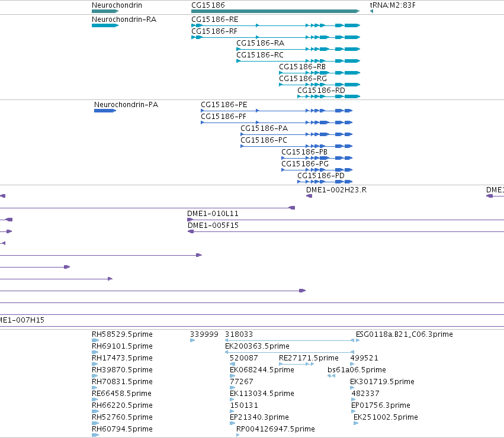Click the 339999 EST arrow glyph
Viewport: 504px width, 438px height.
(x=192, y=340)
